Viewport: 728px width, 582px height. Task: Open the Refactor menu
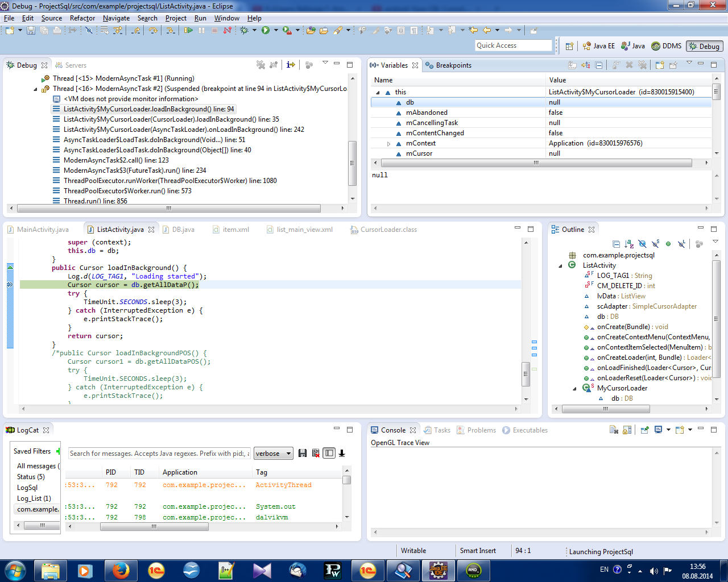coord(82,18)
